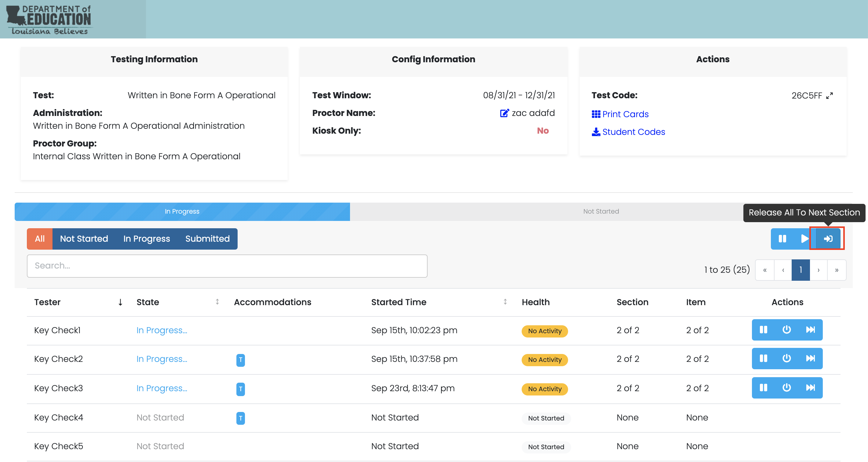Click the In Progress progress bar segment
Screen dimensions: 868x462
pos(182,211)
